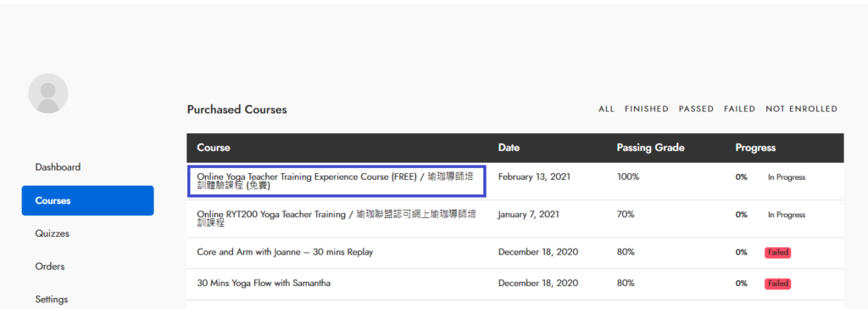Viewport: 868px width, 309px height.
Task: Open the Orders sidebar page
Action: point(50,267)
